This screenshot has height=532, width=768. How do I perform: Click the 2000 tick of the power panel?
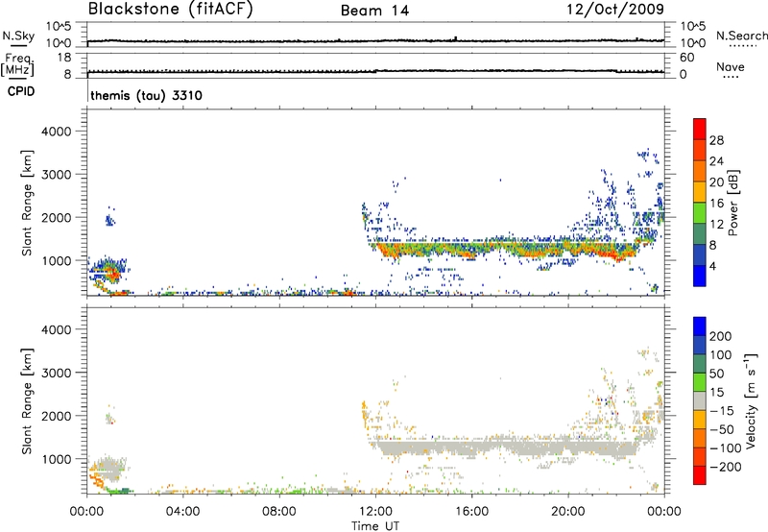57,217
